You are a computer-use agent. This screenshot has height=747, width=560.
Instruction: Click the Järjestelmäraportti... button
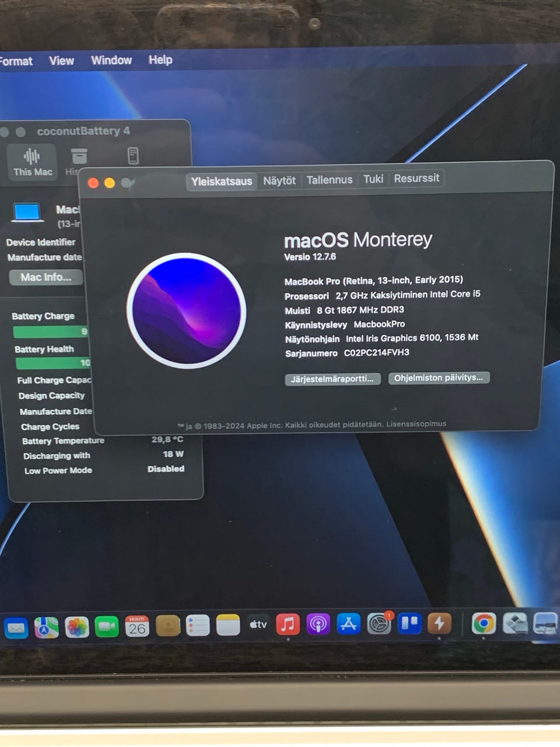tap(332, 379)
